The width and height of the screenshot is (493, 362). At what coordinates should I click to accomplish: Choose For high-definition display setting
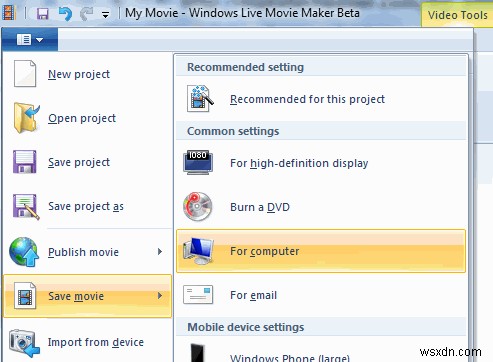click(x=321, y=163)
